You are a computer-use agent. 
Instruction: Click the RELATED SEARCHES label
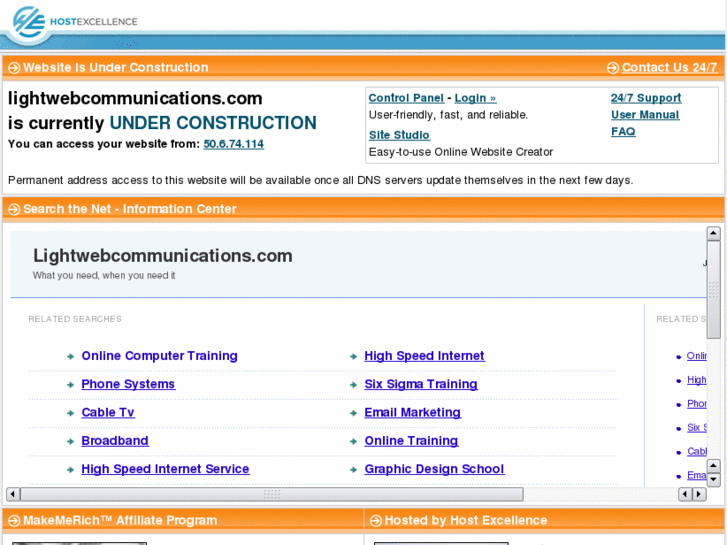(x=75, y=319)
